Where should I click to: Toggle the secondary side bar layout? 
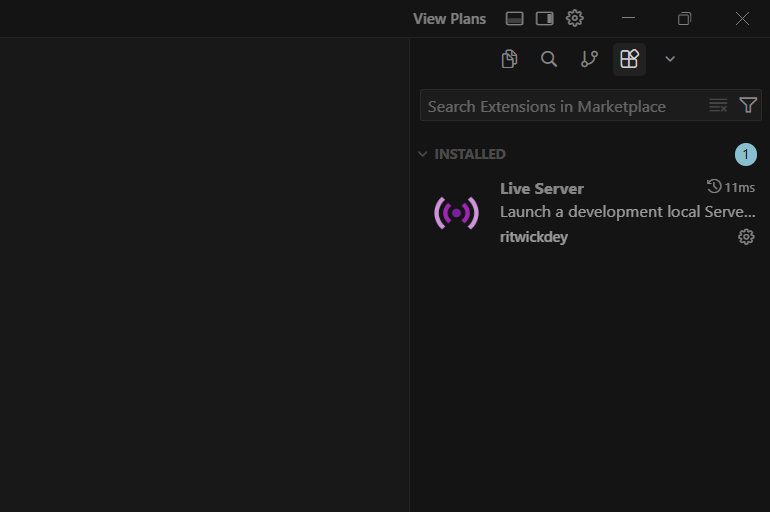[545, 19]
